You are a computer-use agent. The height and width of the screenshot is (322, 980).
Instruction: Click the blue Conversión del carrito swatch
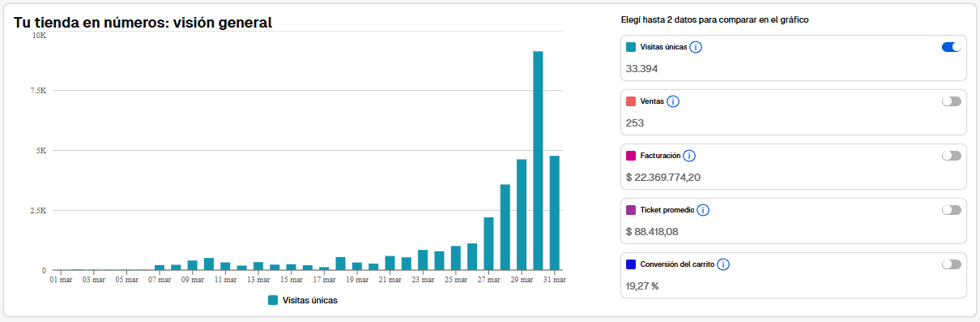coord(632,264)
